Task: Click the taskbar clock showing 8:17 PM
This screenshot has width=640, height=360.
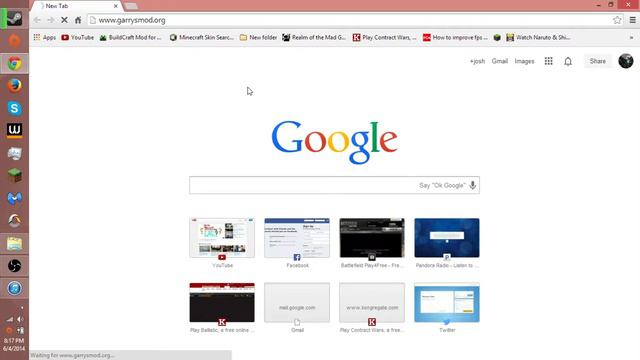Action: [14, 340]
